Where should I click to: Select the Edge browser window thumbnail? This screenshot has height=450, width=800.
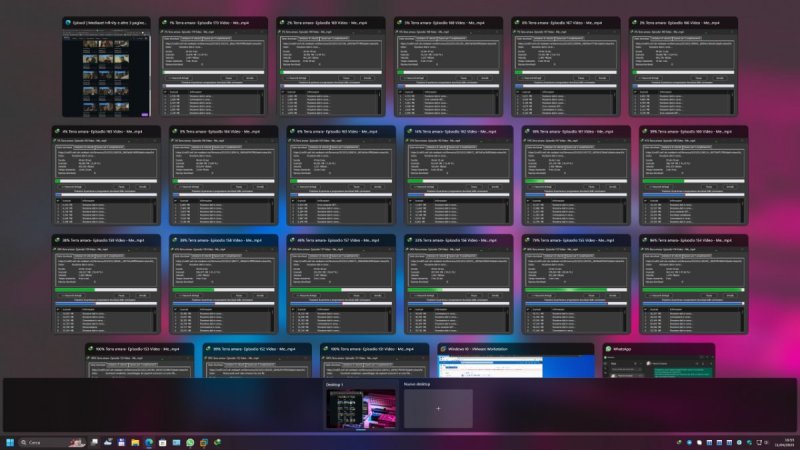click(x=106, y=67)
